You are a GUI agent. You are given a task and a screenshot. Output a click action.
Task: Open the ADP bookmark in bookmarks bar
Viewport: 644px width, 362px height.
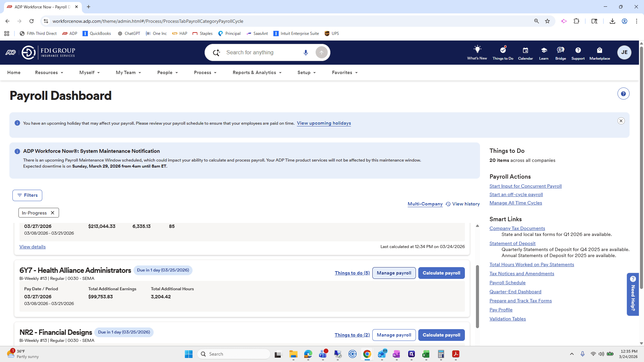69,34
